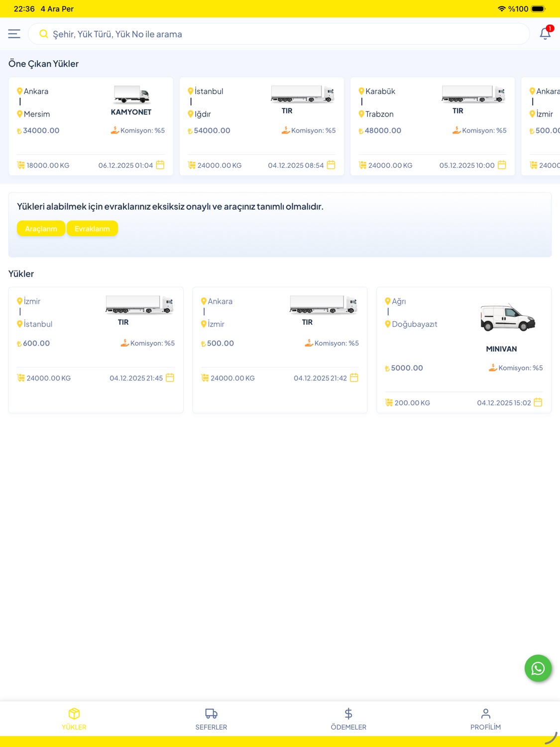This screenshot has height=747, width=560.
Task: Open Ankara to İzmir load in Yükler list
Action: 280,350
